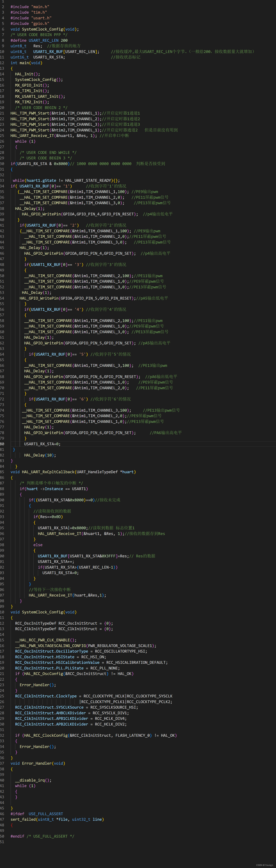Click the RCC_OscInitStruct.HSIState assignment

tap(60, 657)
